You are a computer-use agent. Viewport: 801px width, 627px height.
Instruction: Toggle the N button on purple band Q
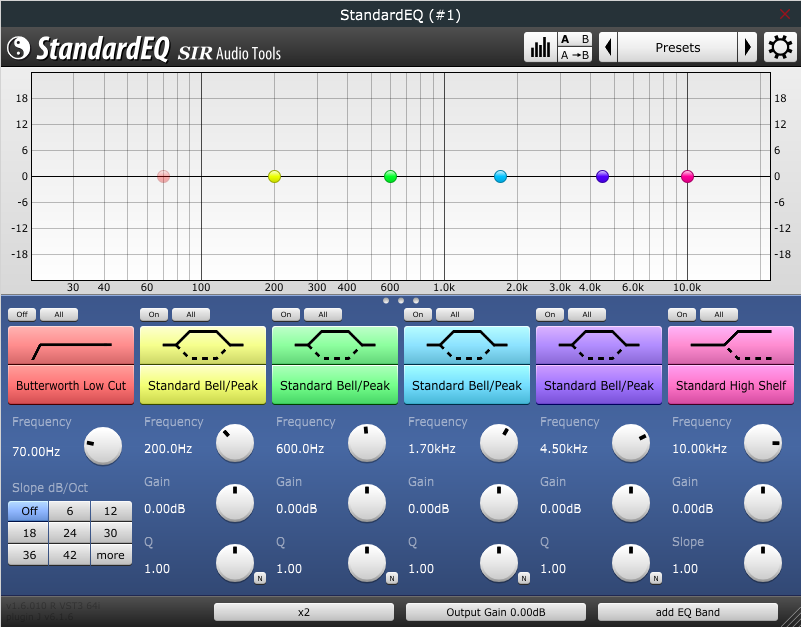[x=655, y=578]
